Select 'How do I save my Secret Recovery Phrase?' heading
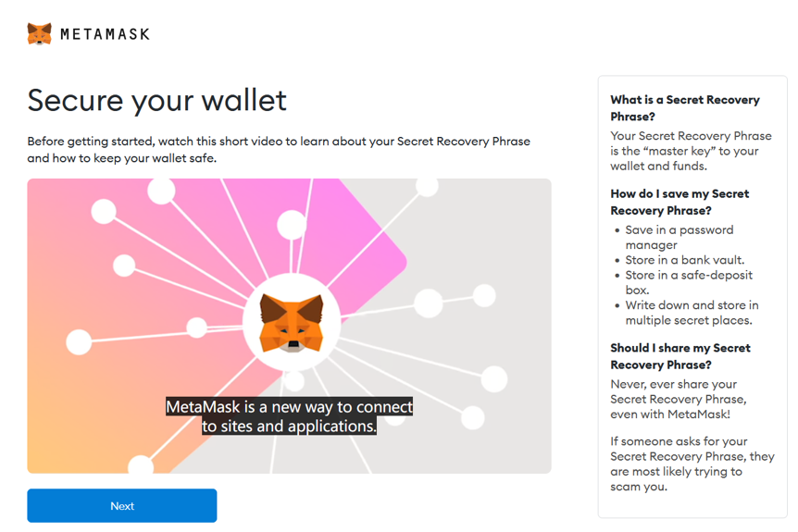The image size is (798, 532). 680,202
